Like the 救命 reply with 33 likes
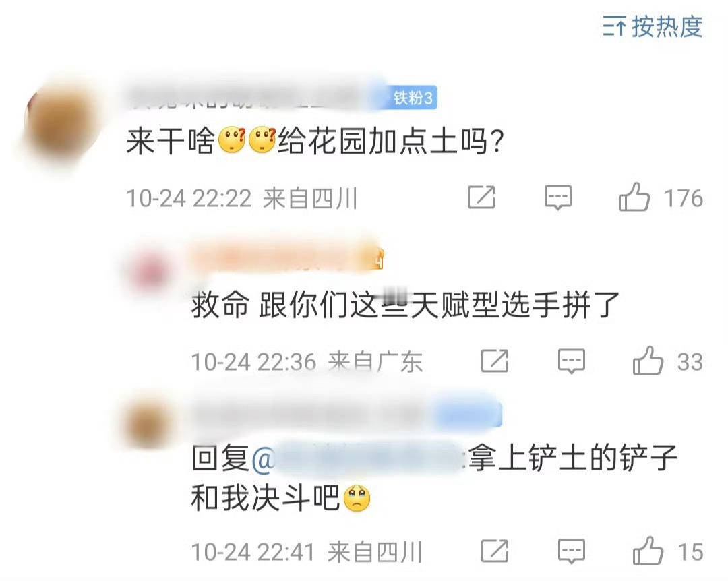The image size is (728, 581). (648, 361)
